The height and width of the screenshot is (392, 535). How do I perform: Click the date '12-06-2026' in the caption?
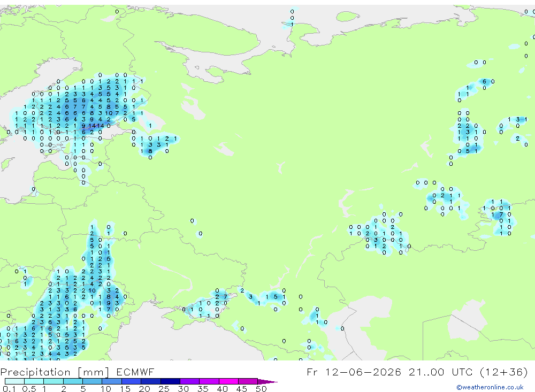point(363,372)
